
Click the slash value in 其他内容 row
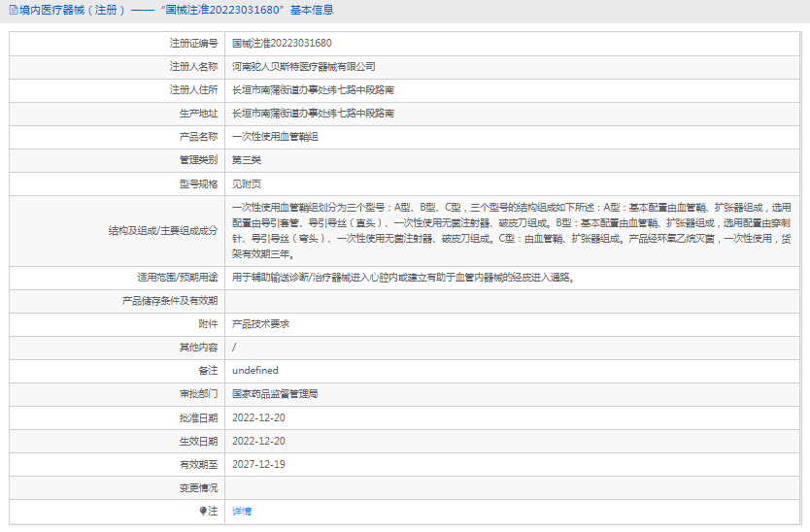click(x=234, y=348)
